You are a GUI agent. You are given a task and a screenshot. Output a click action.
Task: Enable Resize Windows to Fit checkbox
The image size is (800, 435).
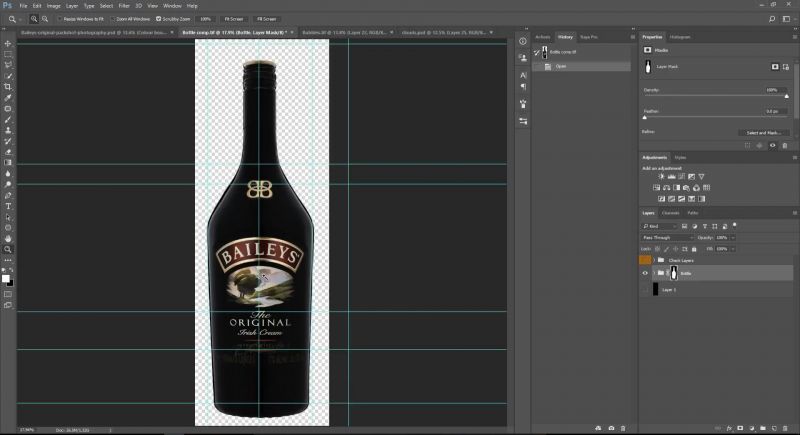(x=60, y=19)
